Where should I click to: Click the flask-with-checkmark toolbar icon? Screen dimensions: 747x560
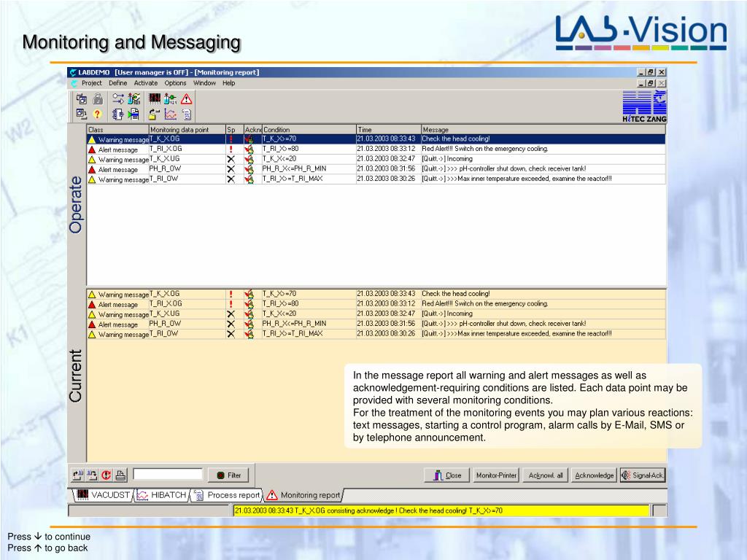coord(134,99)
